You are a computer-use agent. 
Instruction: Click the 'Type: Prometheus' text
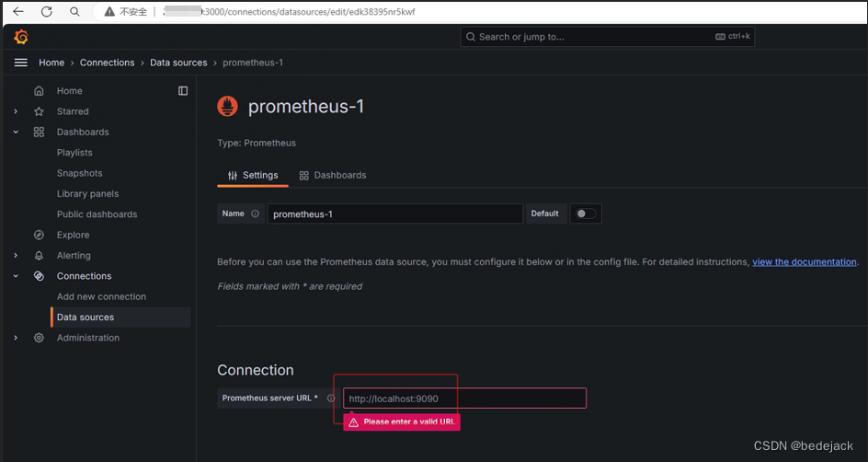coord(257,143)
